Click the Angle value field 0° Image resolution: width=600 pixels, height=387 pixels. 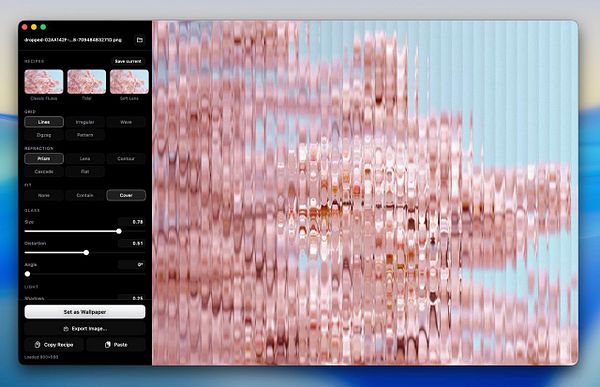132,265
